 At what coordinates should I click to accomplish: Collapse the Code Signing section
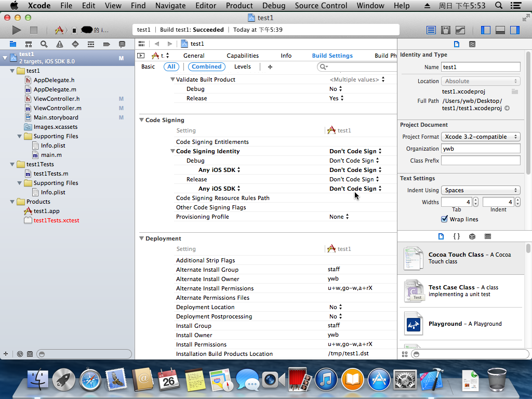pyautogui.click(x=141, y=120)
